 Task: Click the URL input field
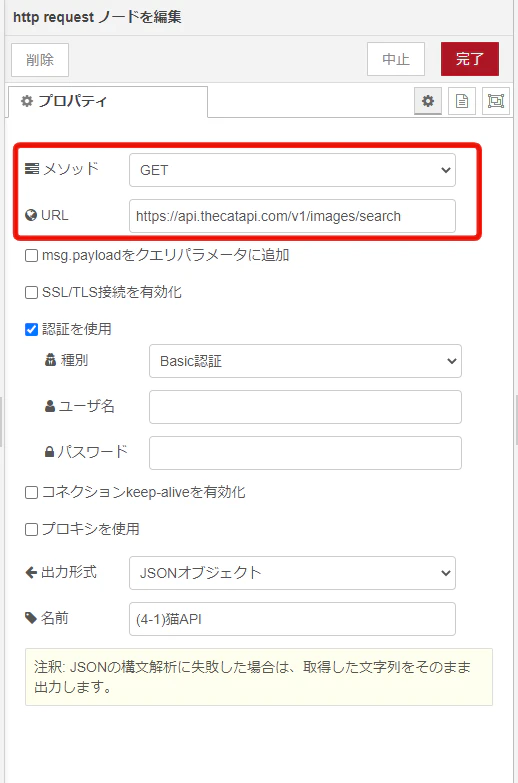click(x=292, y=216)
